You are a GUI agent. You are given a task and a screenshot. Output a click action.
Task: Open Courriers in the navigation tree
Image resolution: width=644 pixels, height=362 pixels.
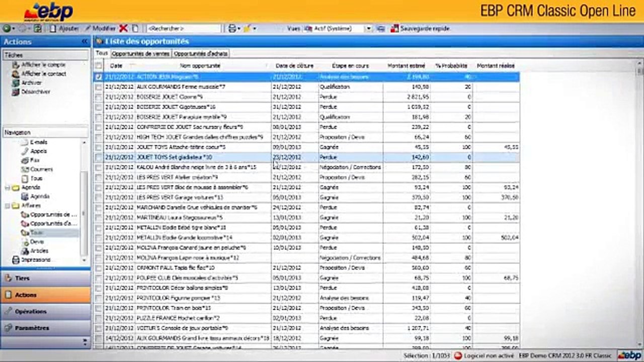(41, 169)
